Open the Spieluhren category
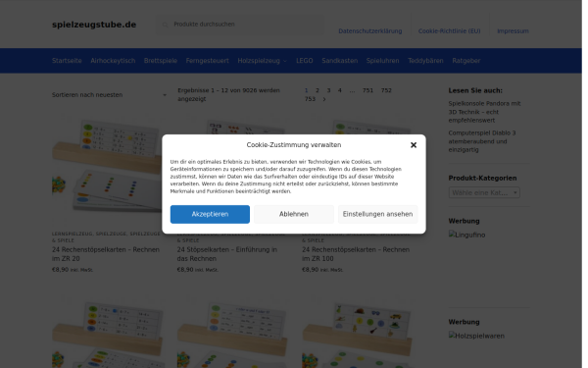Viewport: 588px width, 368px height. click(x=382, y=61)
